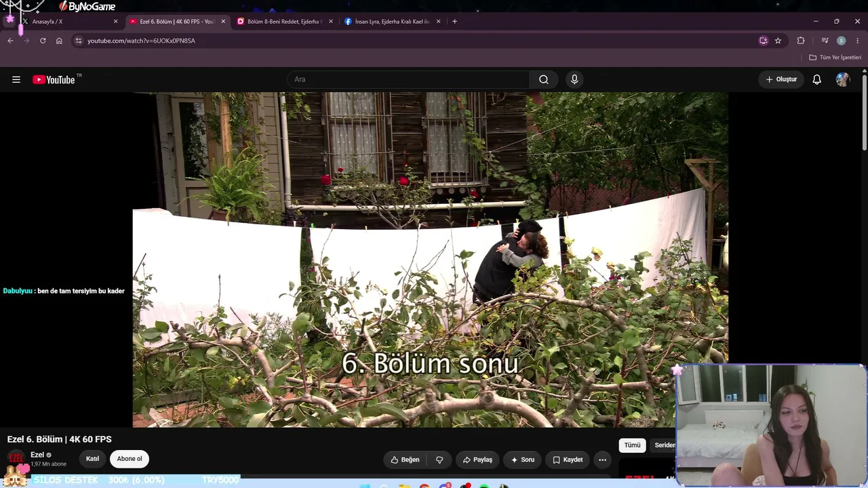Click the Oluştur create button
The image size is (868, 488).
[x=781, y=79]
